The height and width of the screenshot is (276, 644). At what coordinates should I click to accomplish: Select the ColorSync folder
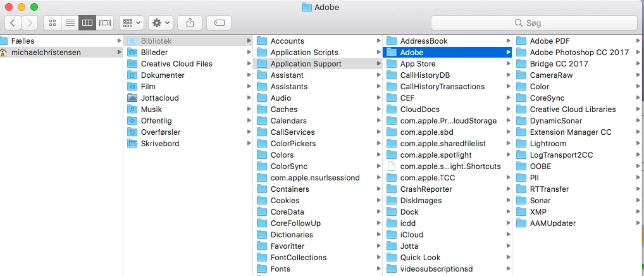pyautogui.click(x=318, y=166)
